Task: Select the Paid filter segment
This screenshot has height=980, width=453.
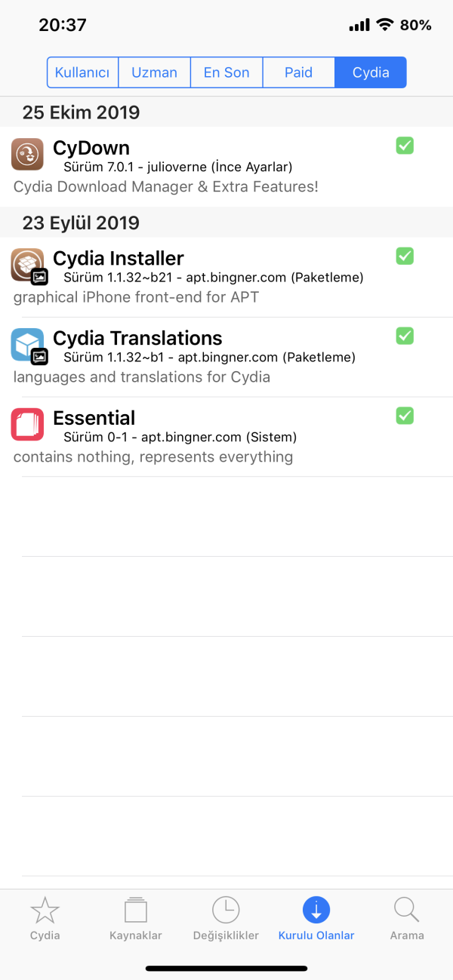Action: click(298, 72)
